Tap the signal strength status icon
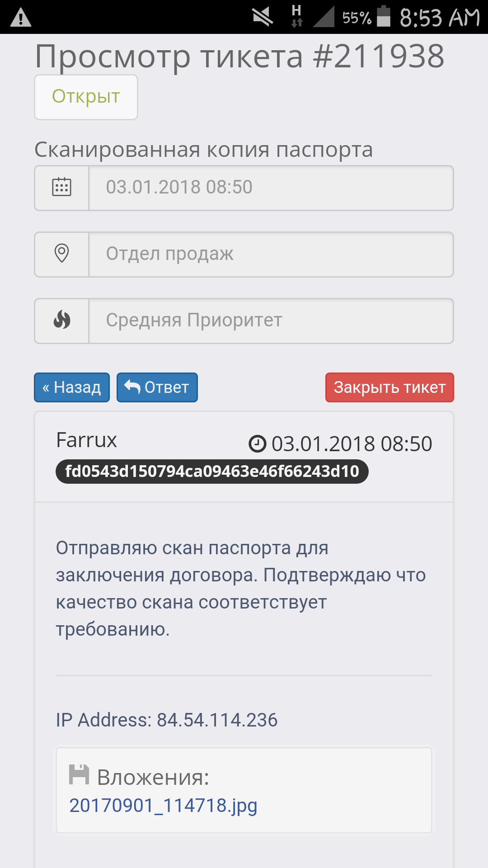488x868 pixels. (x=324, y=17)
